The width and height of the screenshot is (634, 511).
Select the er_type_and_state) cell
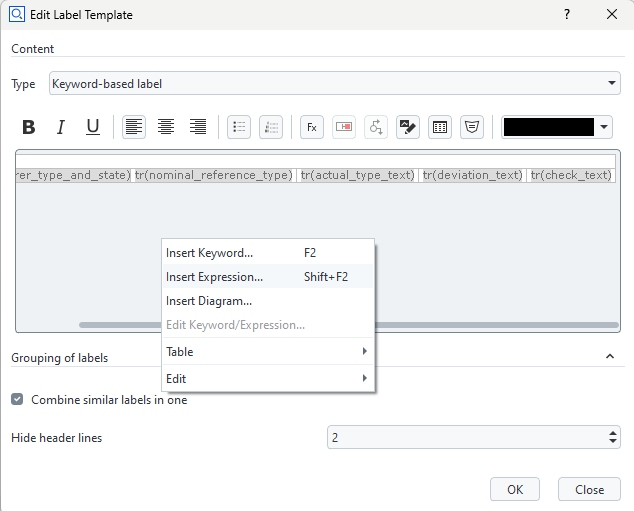pyautogui.click(x=73, y=175)
